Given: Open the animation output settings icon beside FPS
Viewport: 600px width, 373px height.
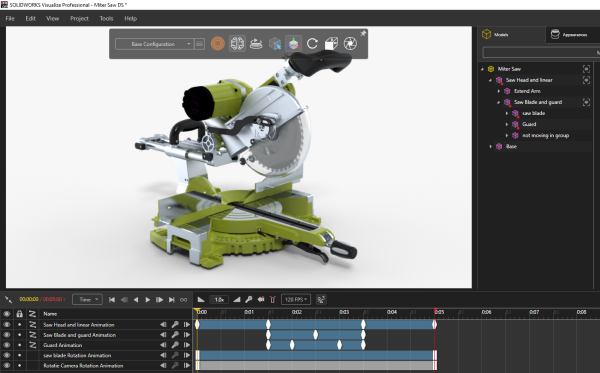Looking at the screenshot, I should (x=321, y=300).
